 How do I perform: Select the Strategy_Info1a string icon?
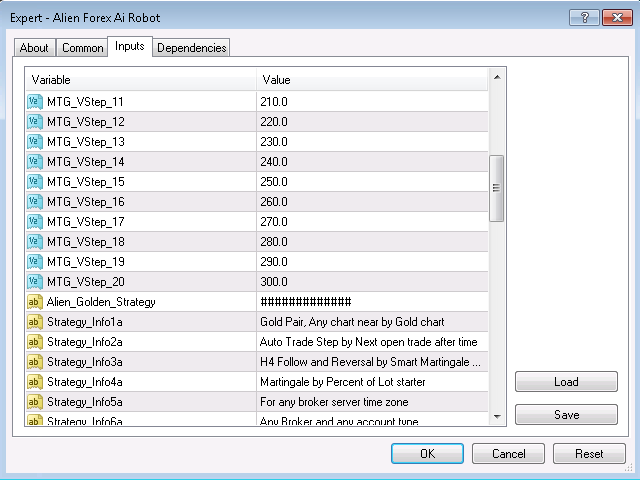[35, 321]
